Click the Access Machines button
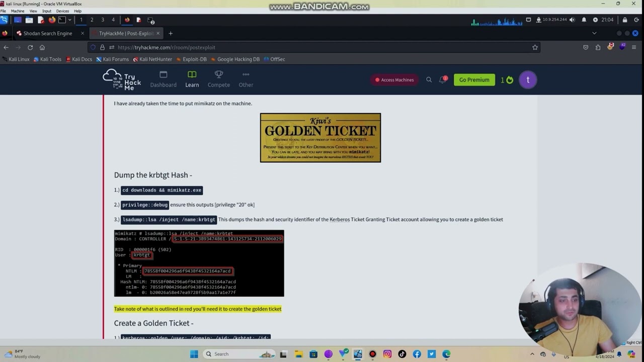This screenshot has height=362, width=644. pos(394,80)
